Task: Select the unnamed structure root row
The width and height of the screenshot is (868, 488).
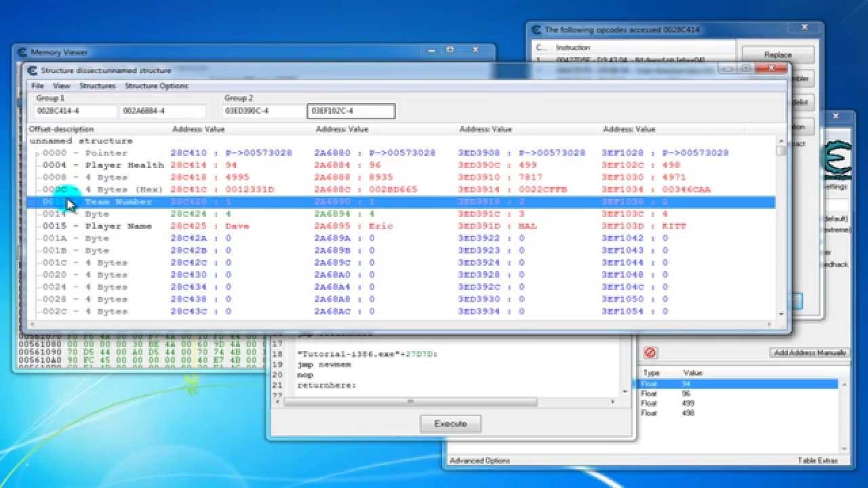Action: coord(81,141)
